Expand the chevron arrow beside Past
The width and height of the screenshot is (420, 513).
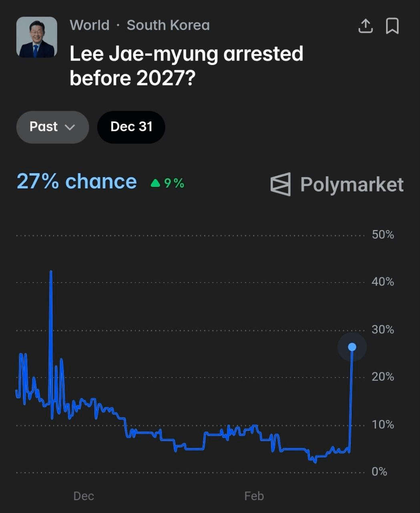coord(70,127)
